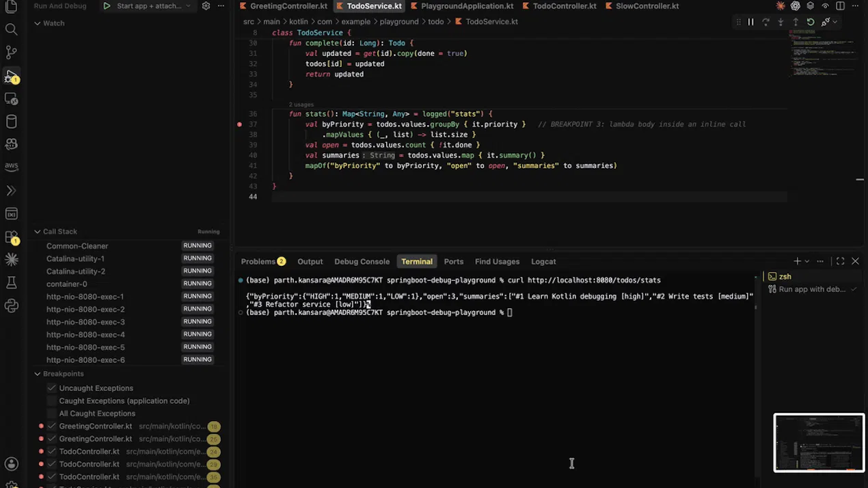Toggle the red breakpoint dot on line 37

coord(239,124)
